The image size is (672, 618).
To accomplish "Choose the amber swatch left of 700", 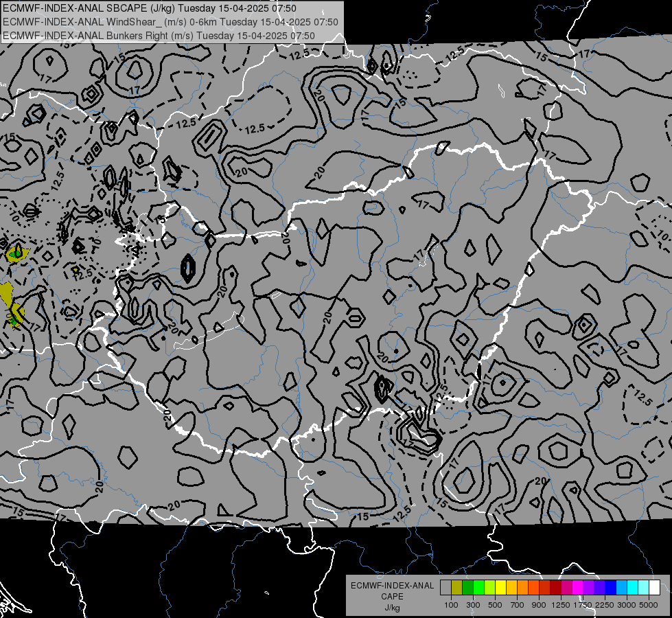I will click(511, 588).
